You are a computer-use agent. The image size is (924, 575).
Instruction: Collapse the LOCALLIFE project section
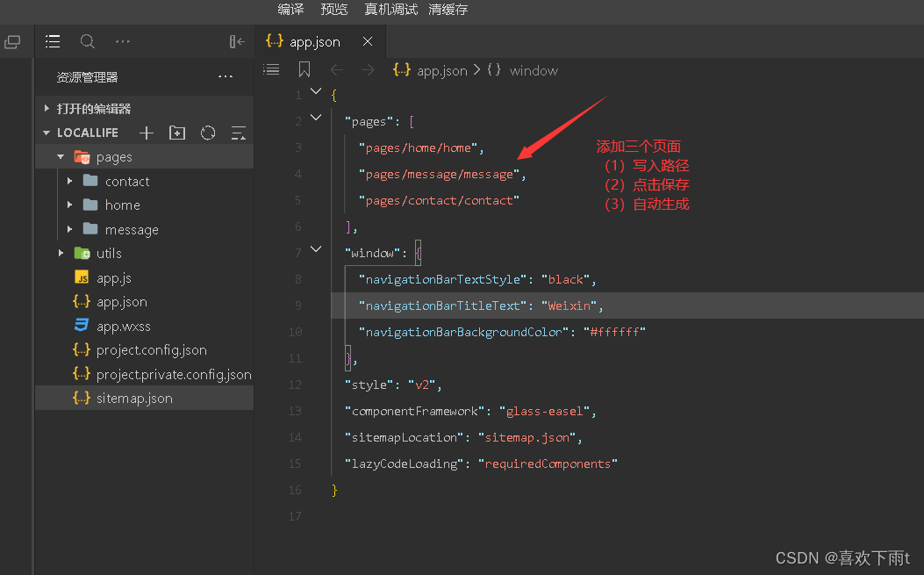pyautogui.click(x=47, y=133)
